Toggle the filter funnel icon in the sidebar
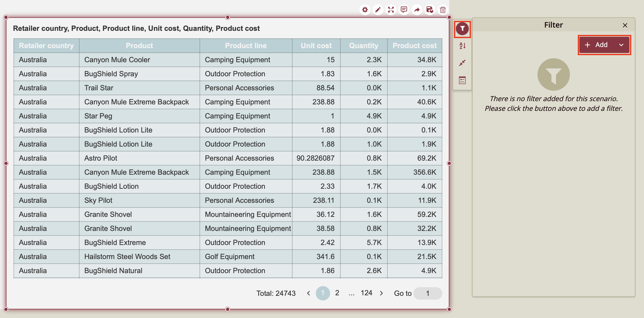Image resolution: width=644 pixels, height=318 pixels. point(462,29)
